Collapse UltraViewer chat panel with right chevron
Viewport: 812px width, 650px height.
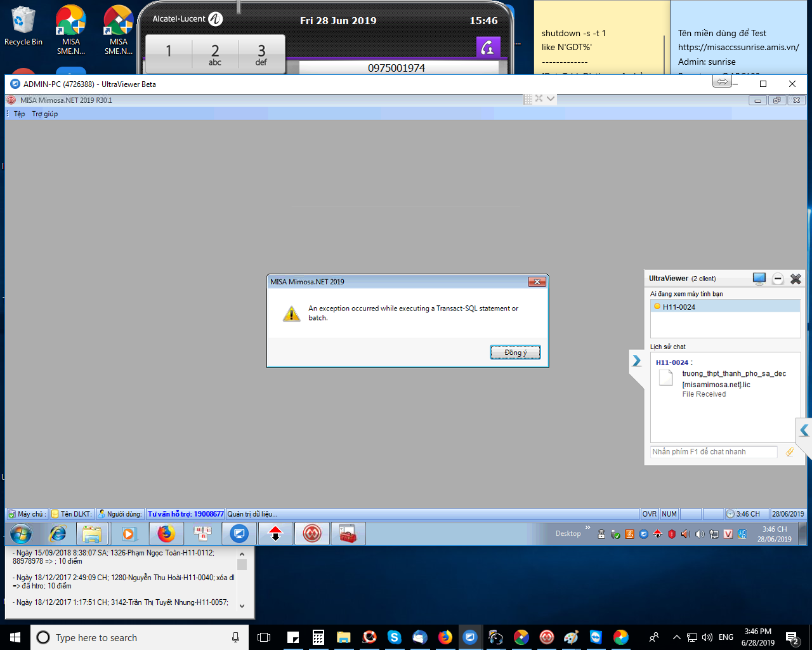pos(636,361)
